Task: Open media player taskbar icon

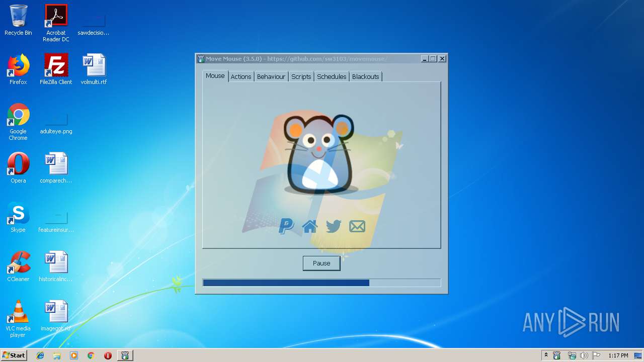Action: (74, 355)
